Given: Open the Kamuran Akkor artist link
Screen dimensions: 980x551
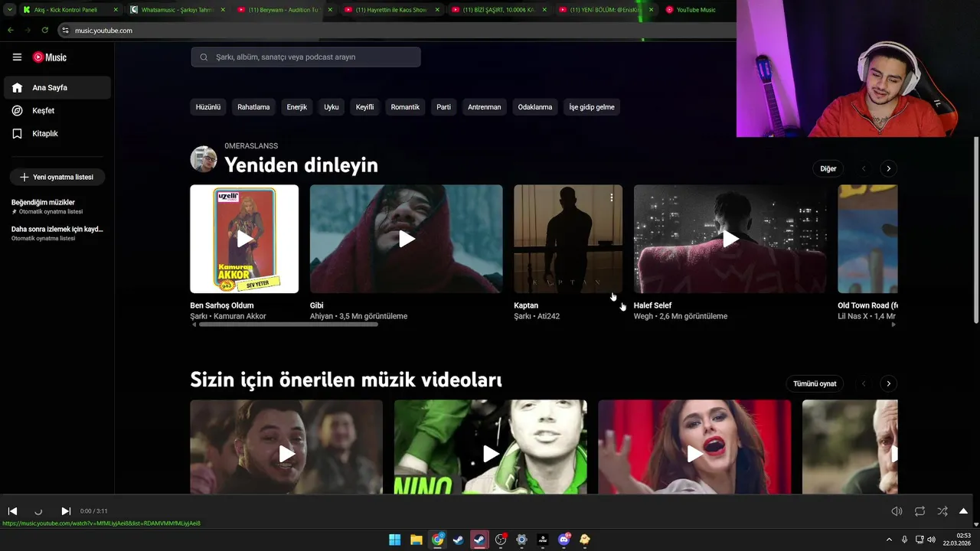Looking at the screenshot, I should [240, 316].
